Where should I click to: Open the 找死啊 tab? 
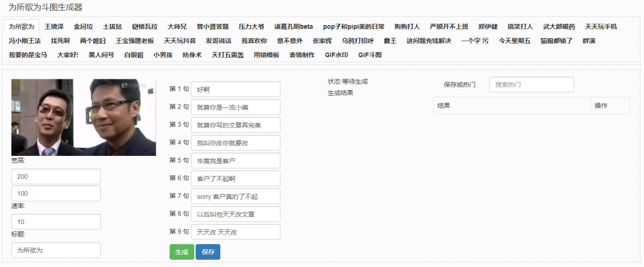(x=60, y=41)
